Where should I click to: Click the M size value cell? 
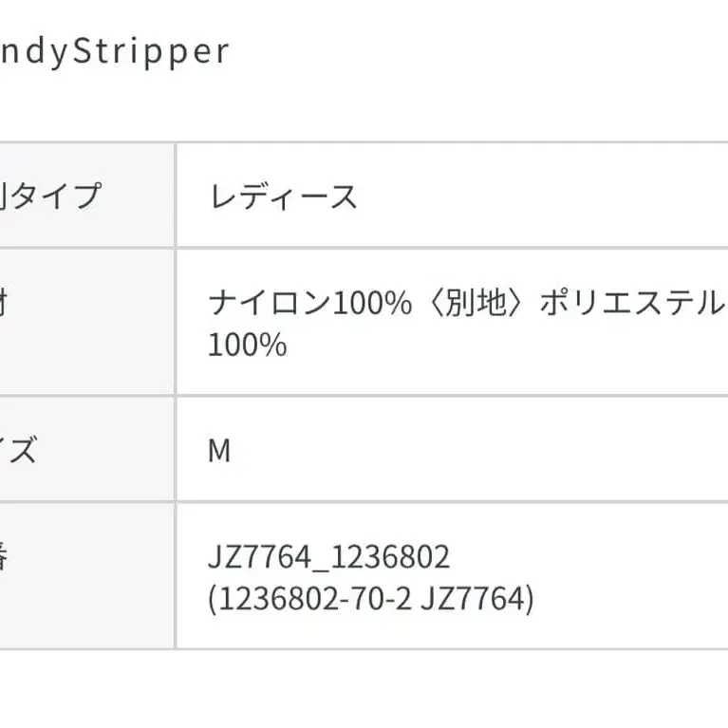pyautogui.click(x=452, y=450)
